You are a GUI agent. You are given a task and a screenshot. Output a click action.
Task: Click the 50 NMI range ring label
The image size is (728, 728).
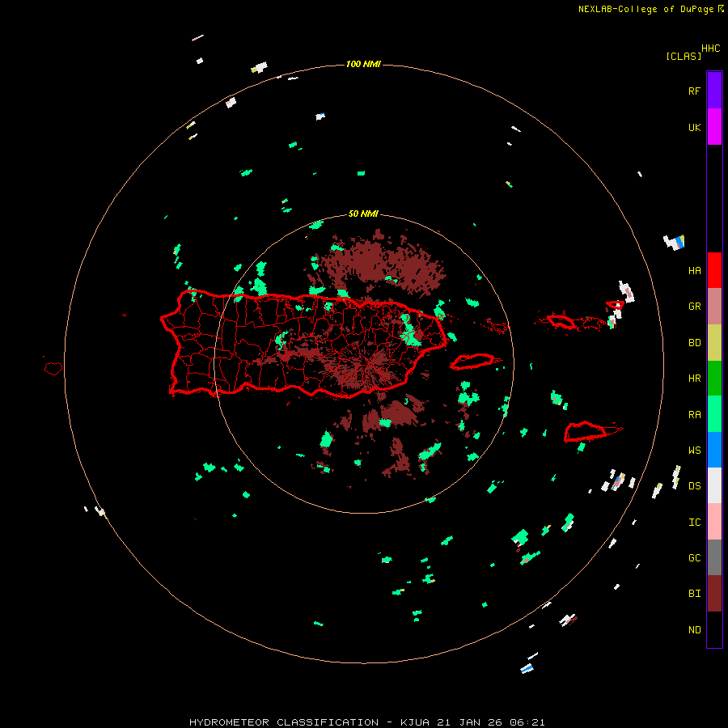(363, 214)
